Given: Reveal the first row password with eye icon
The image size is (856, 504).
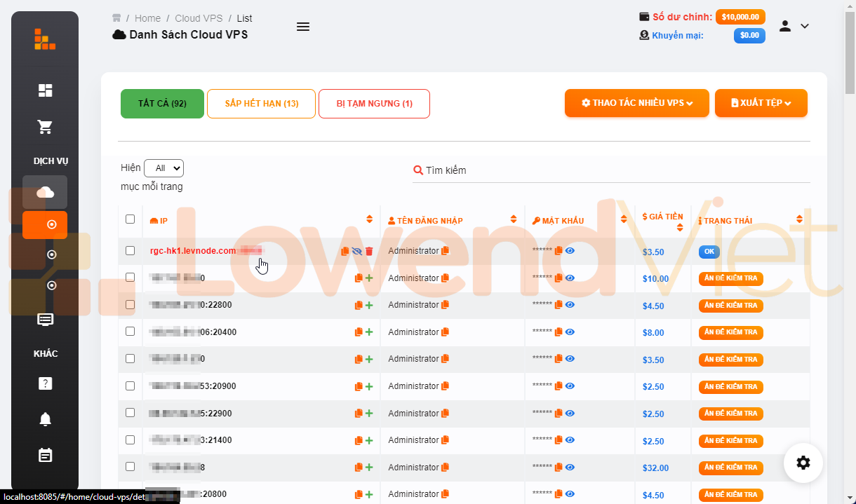Looking at the screenshot, I should click(x=570, y=251).
